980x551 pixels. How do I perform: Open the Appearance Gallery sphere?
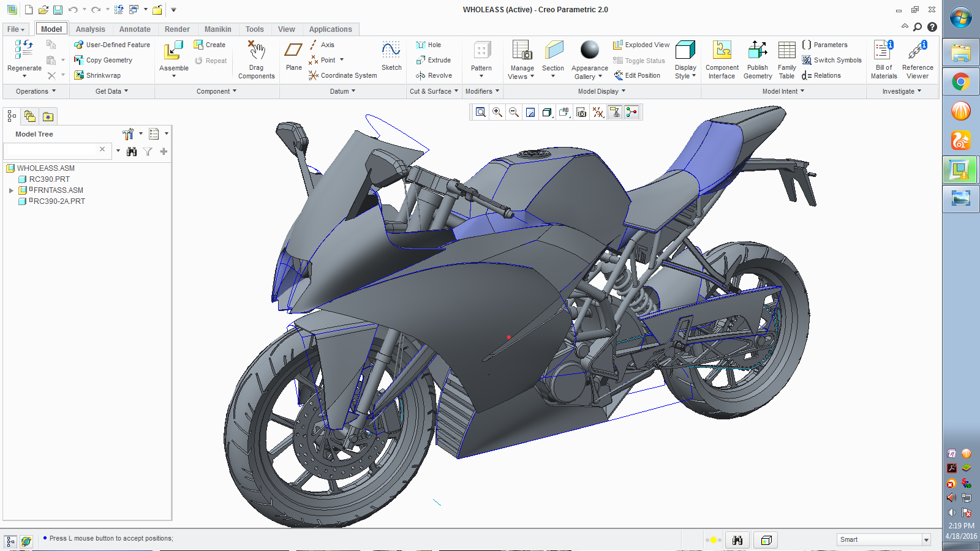(590, 50)
